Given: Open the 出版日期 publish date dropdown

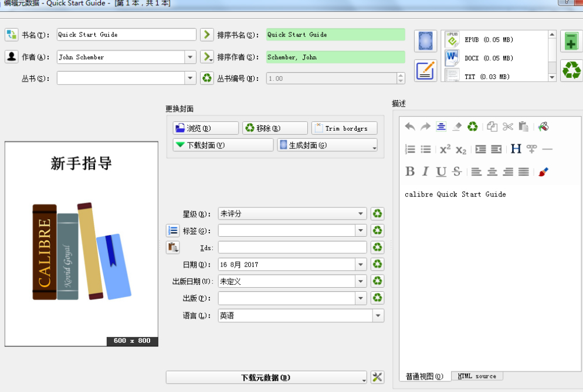Looking at the screenshot, I should coord(360,281).
